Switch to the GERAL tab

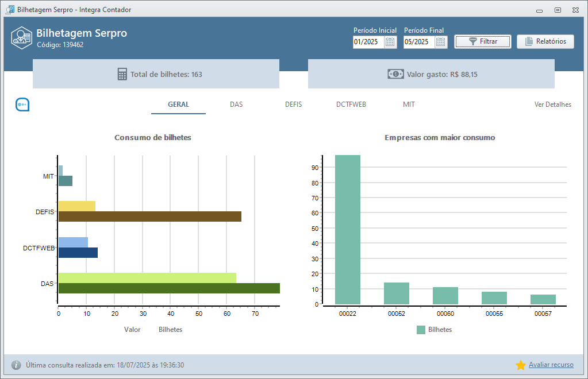pos(178,105)
